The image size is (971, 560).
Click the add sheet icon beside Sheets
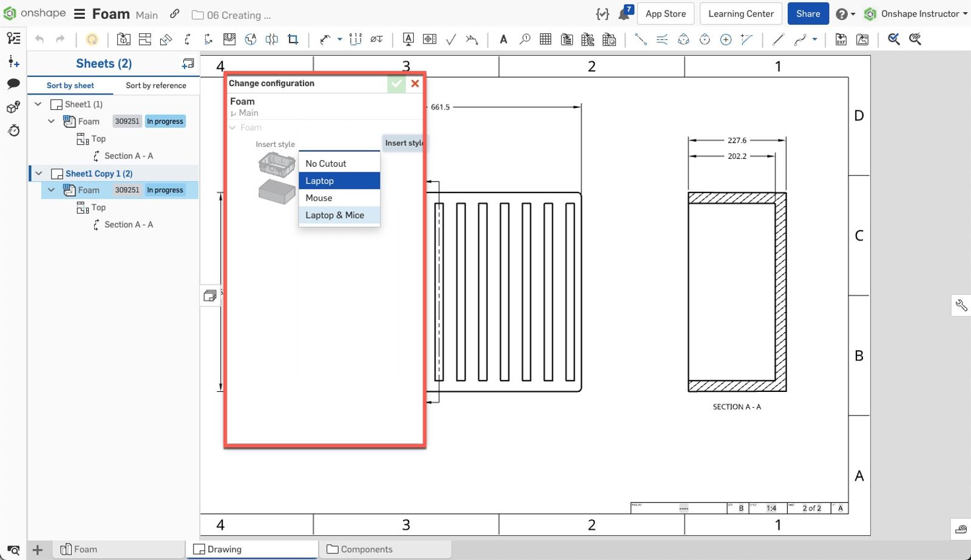(x=188, y=64)
